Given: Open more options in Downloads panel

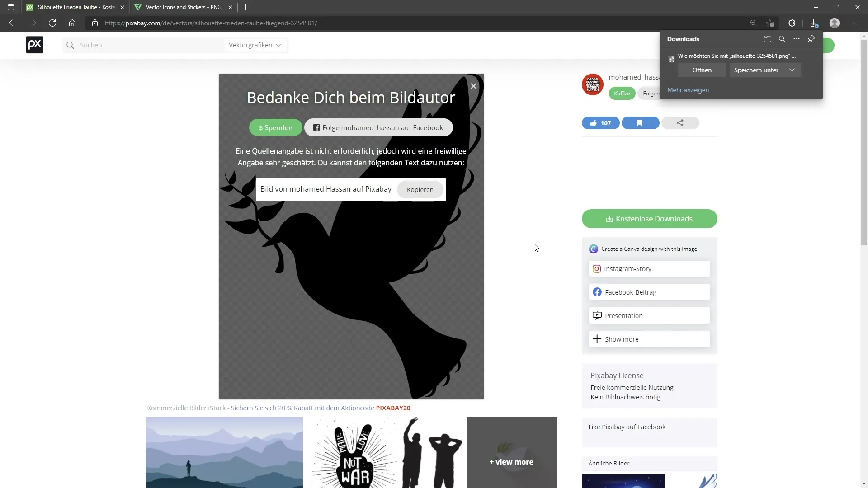Looking at the screenshot, I should coord(797,39).
